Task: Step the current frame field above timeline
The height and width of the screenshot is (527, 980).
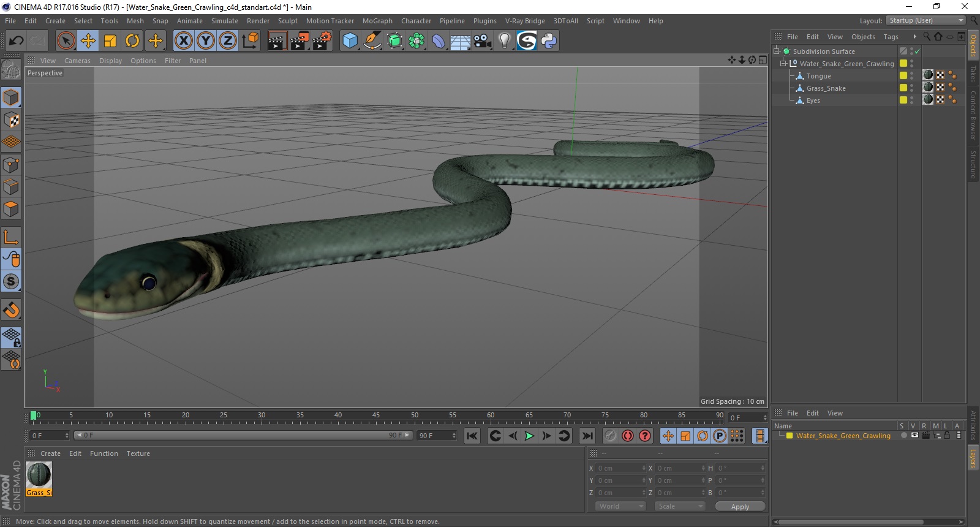Action: [764, 418]
